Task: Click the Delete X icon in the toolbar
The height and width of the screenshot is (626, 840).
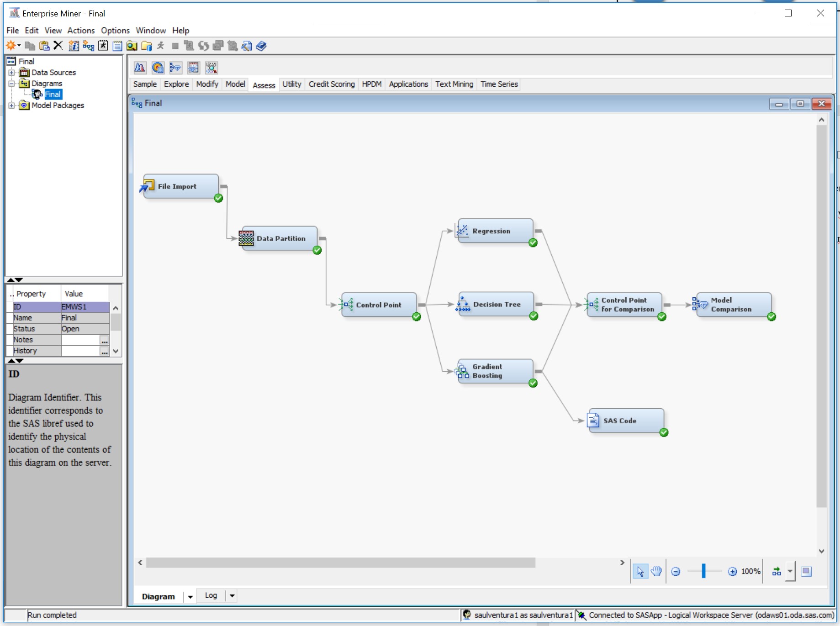Action: click(58, 46)
